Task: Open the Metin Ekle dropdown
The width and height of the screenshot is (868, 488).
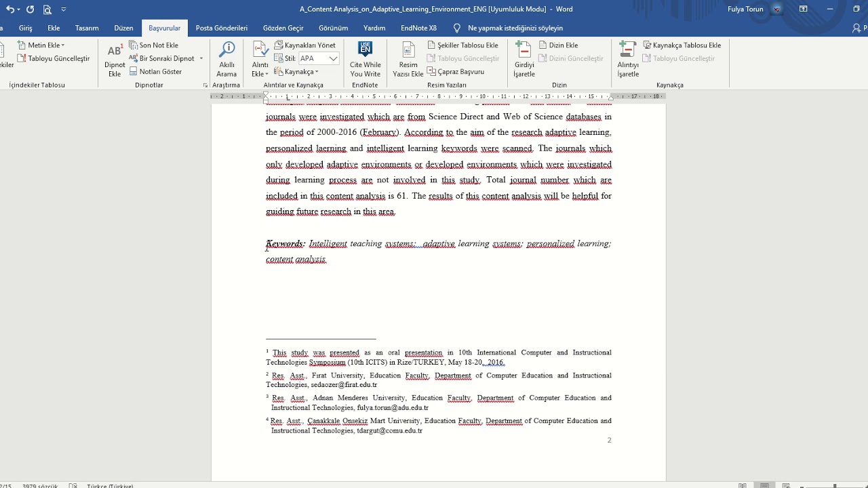Action: (x=41, y=45)
